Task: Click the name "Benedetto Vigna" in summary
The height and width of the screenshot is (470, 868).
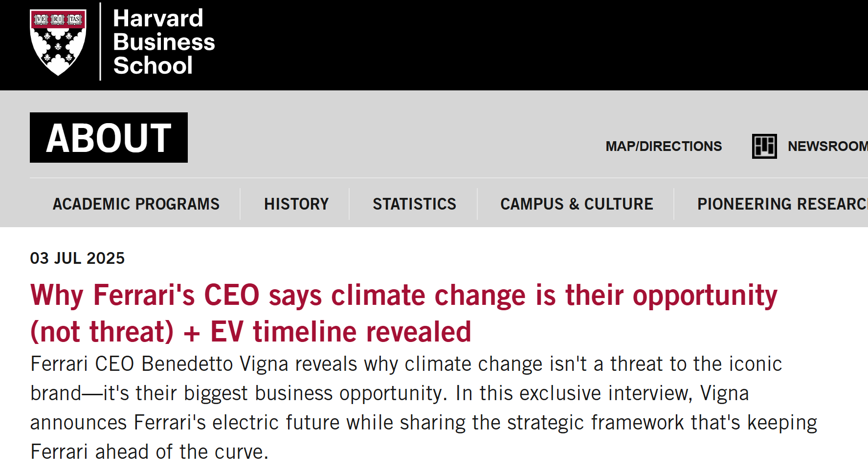Action: [215, 364]
